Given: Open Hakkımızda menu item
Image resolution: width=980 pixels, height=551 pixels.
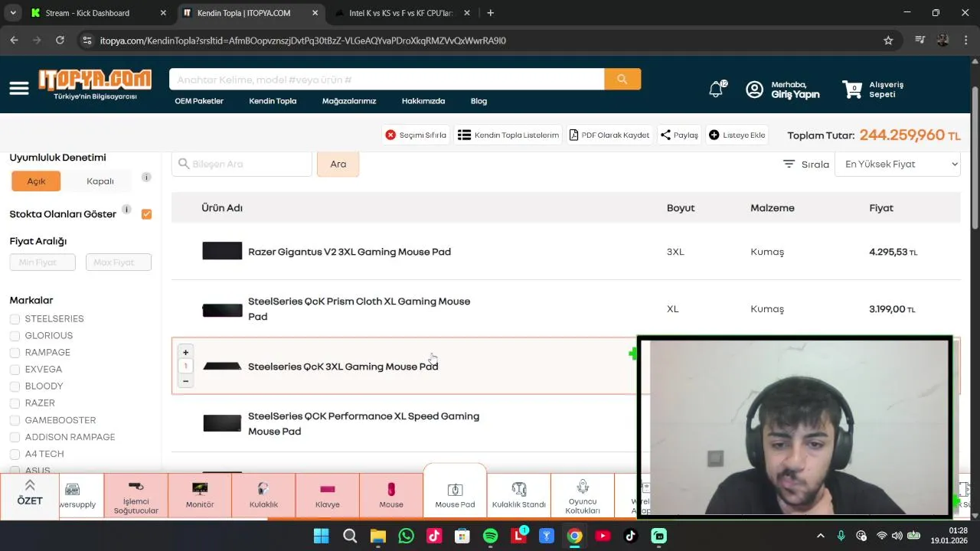Looking at the screenshot, I should [x=423, y=101].
